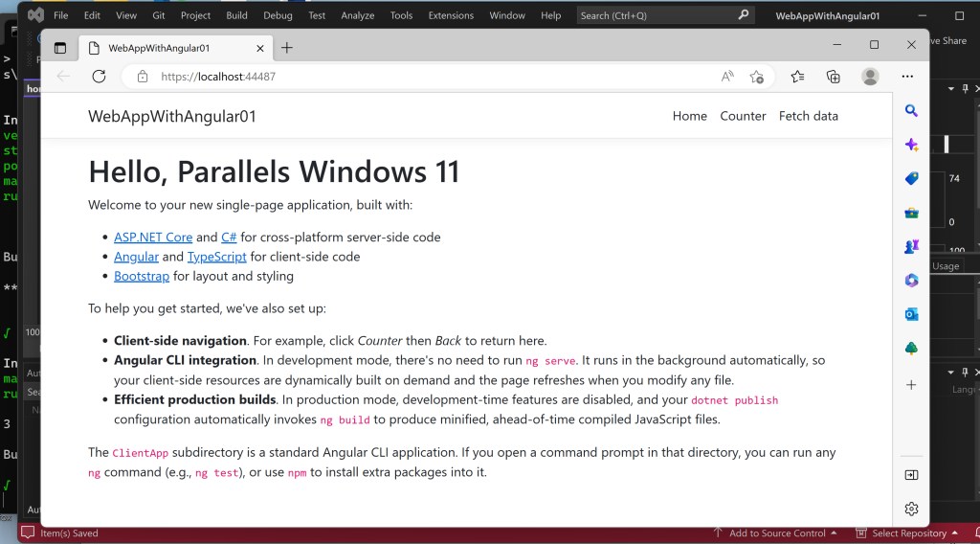This screenshot has height=544, width=980.
Task: Click the Read aloud icon
Action: pos(727,77)
